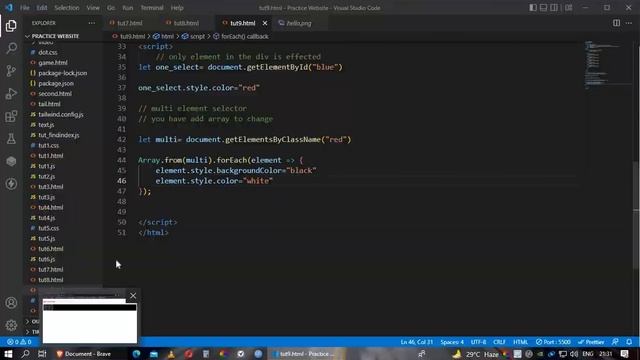Screen dimensions: 640x360
Task: Expand the Outline section chevron
Action: point(28,322)
